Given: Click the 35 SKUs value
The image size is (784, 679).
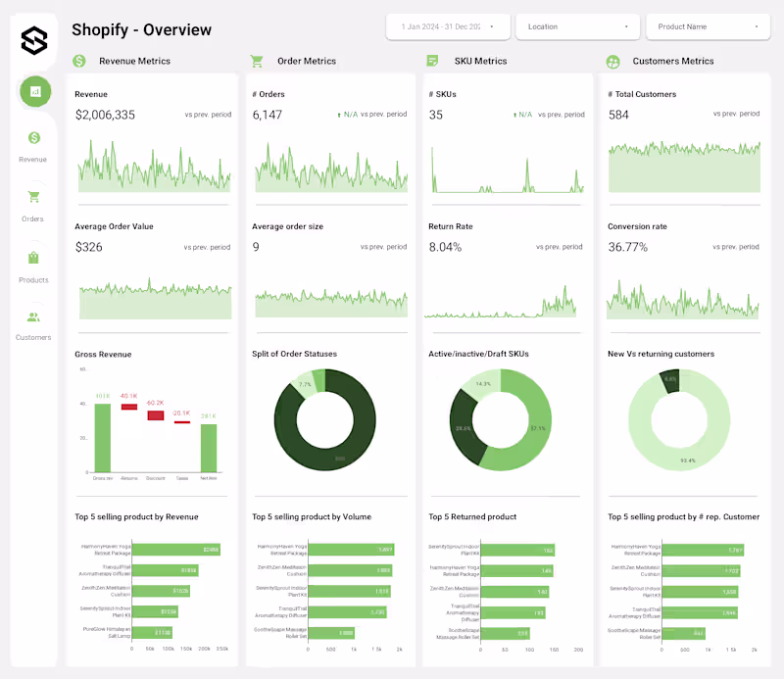Looking at the screenshot, I should [x=435, y=115].
